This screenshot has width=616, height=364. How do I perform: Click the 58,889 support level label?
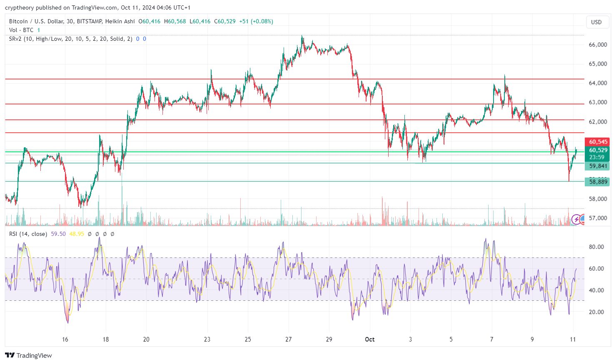click(x=598, y=182)
